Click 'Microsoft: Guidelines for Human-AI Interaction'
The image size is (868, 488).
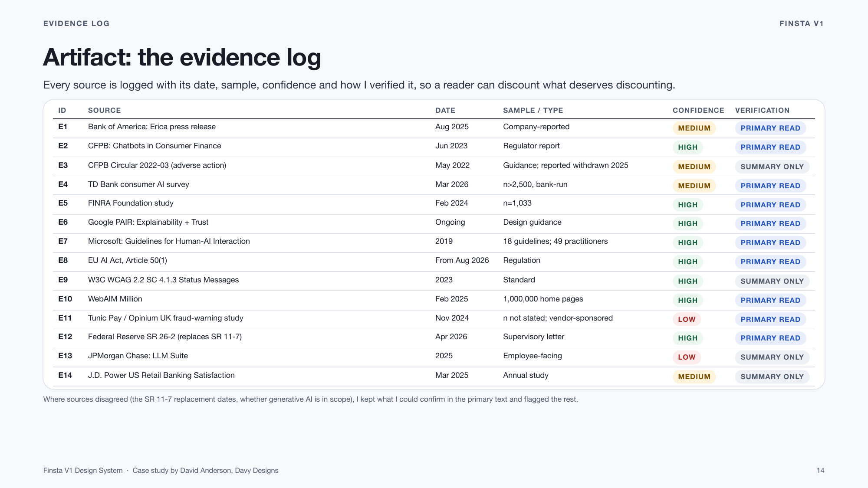click(169, 241)
